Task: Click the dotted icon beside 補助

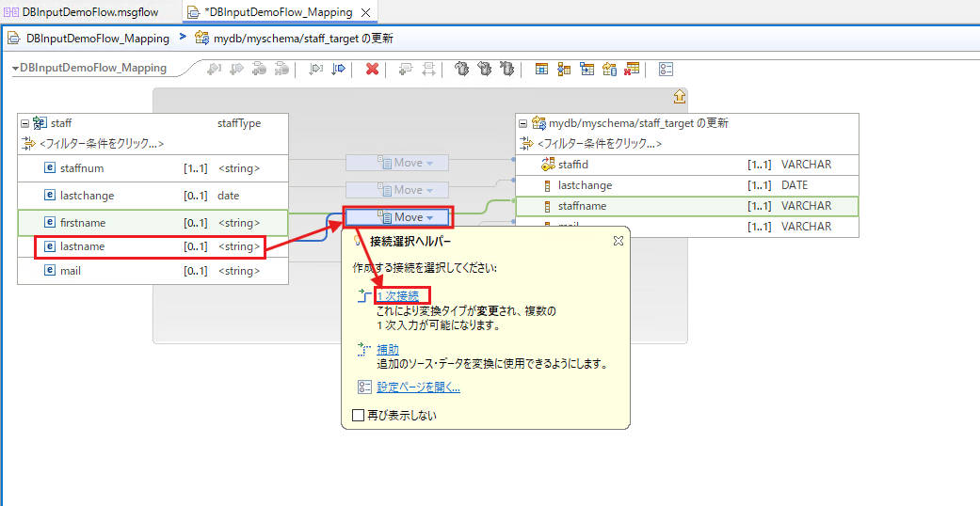Action: pos(363,349)
